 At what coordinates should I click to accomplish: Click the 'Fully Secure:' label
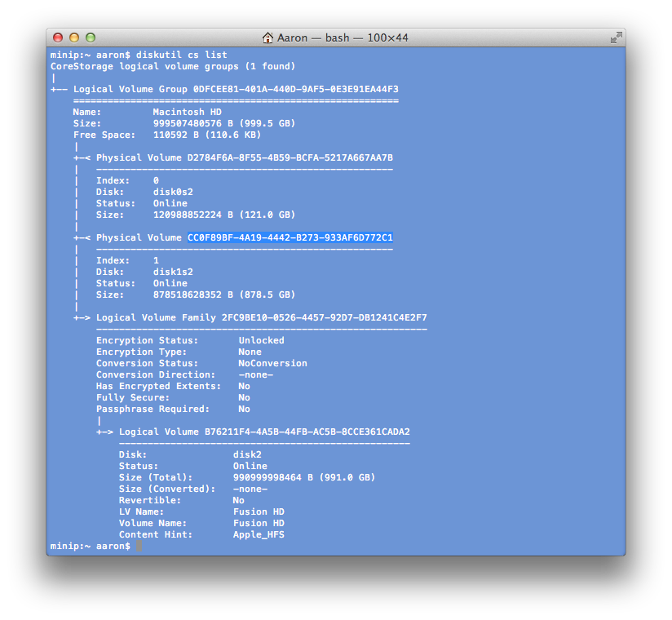133,398
